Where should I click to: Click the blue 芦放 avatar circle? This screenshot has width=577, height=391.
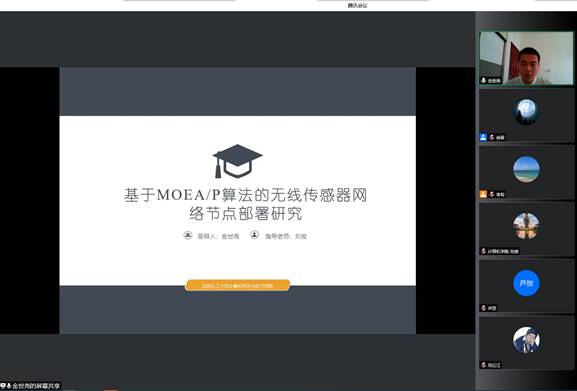[526, 283]
